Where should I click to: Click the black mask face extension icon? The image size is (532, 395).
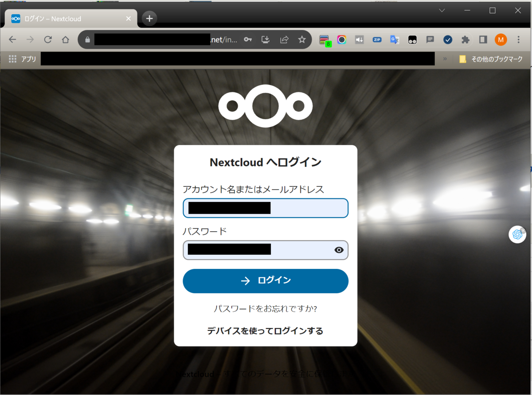pos(412,39)
